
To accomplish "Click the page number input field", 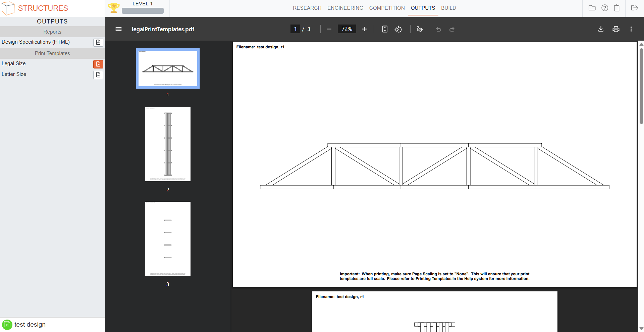I will pyautogui.click(x=295, y=29).
